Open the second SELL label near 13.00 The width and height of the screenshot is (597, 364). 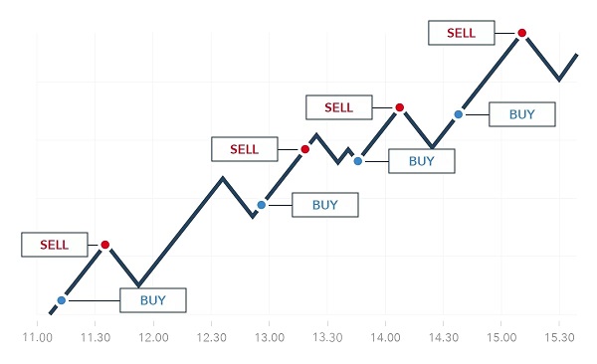pyautogui.click(x=245, y=149)
